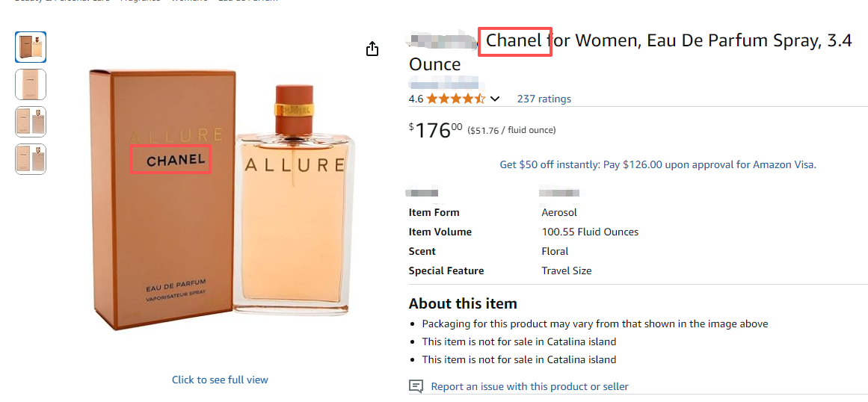Click the Amazon Visa $50 off offer
868x402 pixels.
(658, 164)
